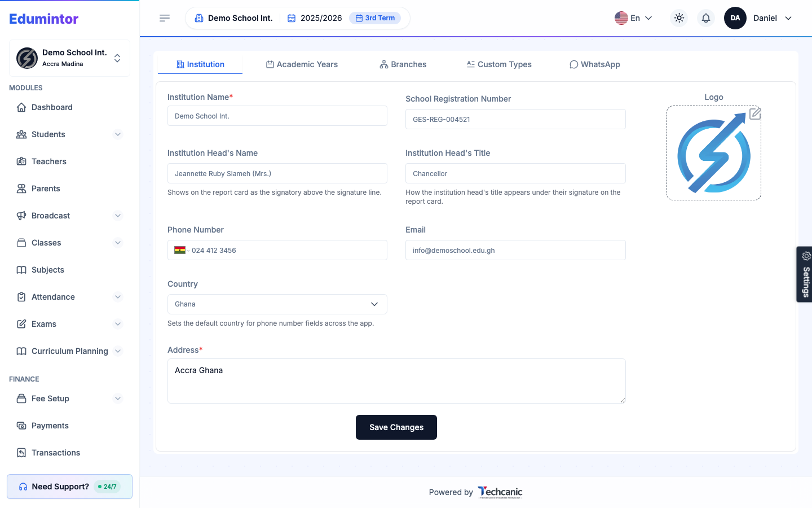Click the Teachers sidebar icon

pyautogui.click(x=21, y=161)
